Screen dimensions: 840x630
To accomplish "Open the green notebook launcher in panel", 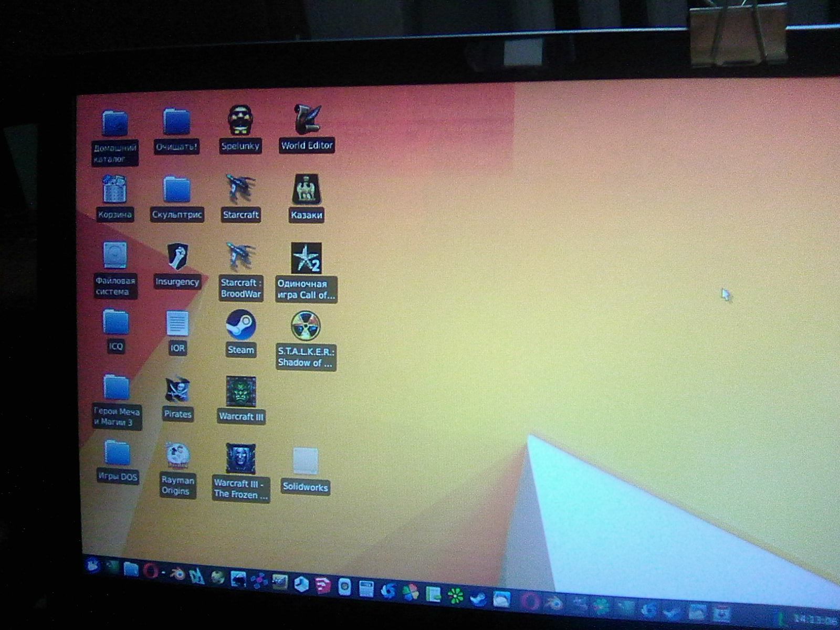I will [x=433, y=594].
